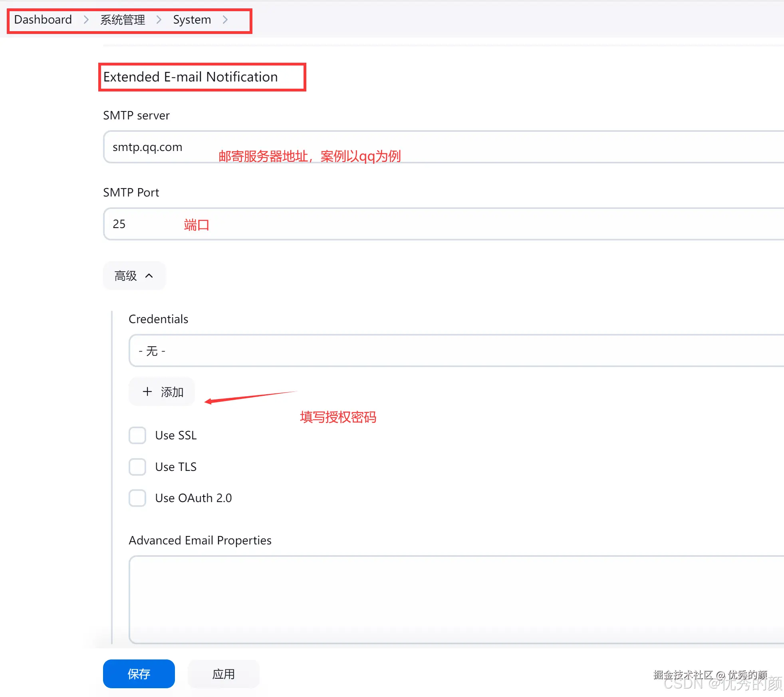Screen dimensions: 784x697
Task: Click the chevron after 系统管理 breadcrumb
Action: coord(159,20)
